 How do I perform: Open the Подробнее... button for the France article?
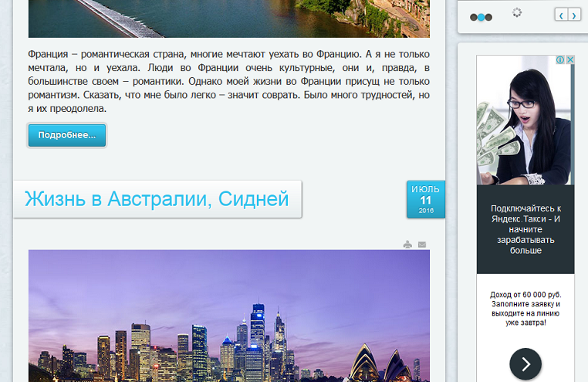pyautogui.click(x=67, y=135)
